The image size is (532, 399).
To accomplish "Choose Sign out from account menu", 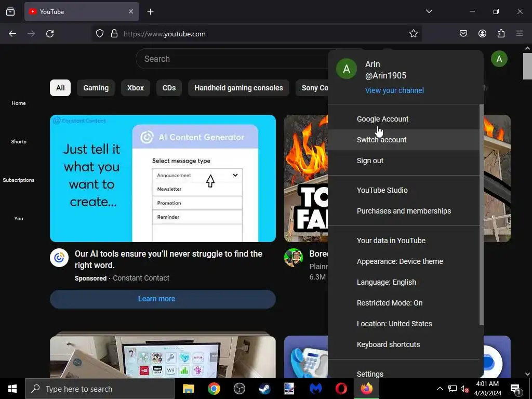I will point(404,161).
